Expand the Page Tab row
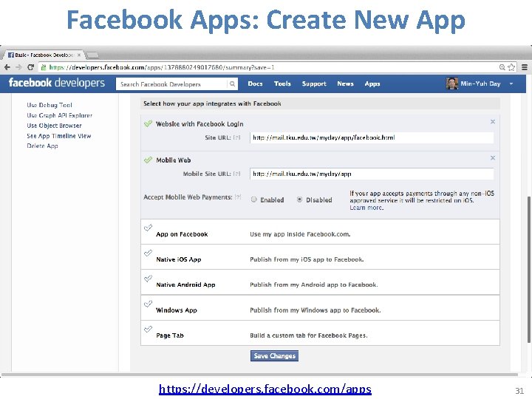 coord(320,332)
